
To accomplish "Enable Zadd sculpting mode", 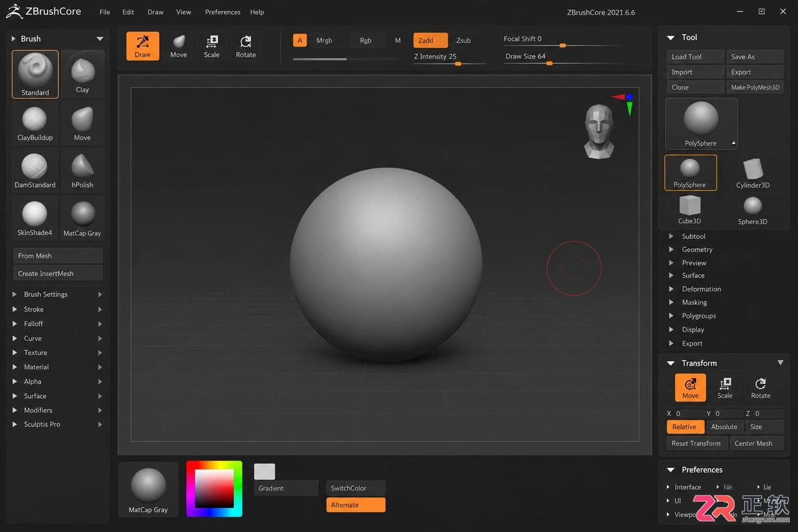I will click(x=430, y=40).
